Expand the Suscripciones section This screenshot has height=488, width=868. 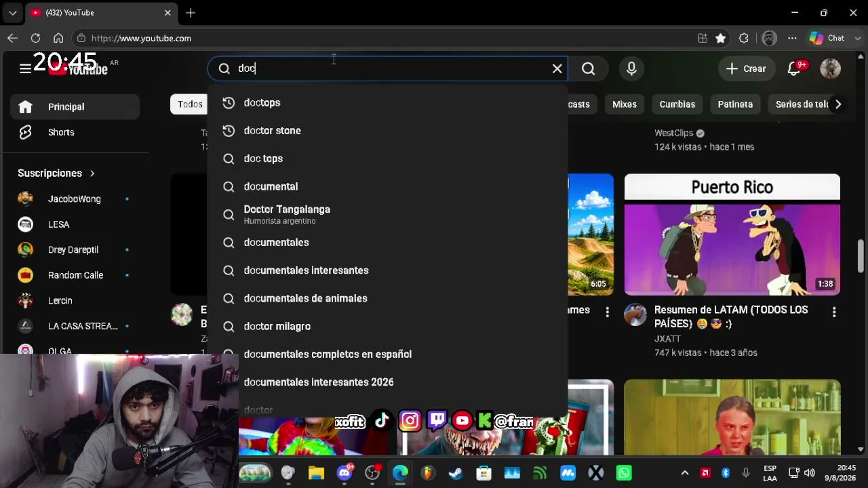[x=56, y=173]
